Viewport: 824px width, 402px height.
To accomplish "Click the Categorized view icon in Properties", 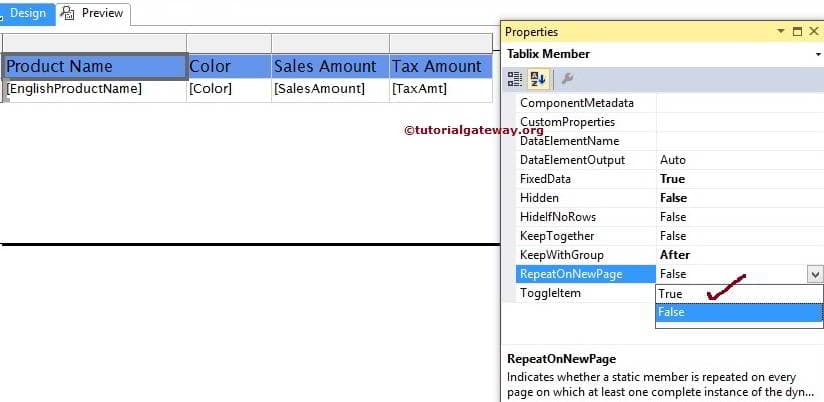I will [514, 79].
